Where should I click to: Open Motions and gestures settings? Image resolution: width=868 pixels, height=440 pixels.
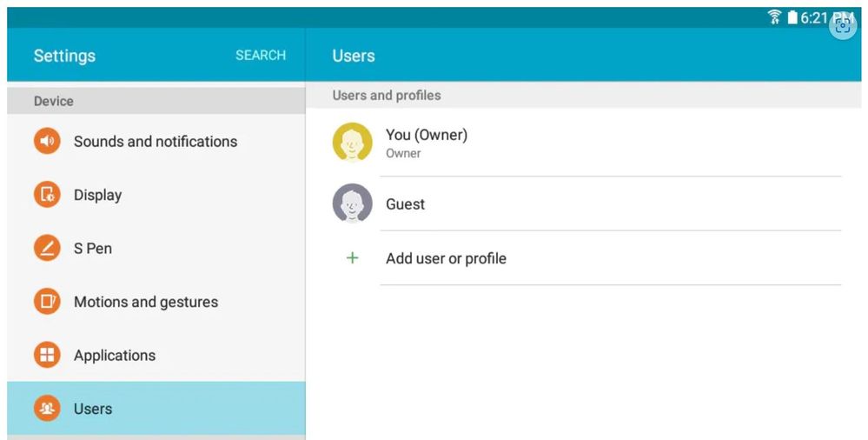146,303
